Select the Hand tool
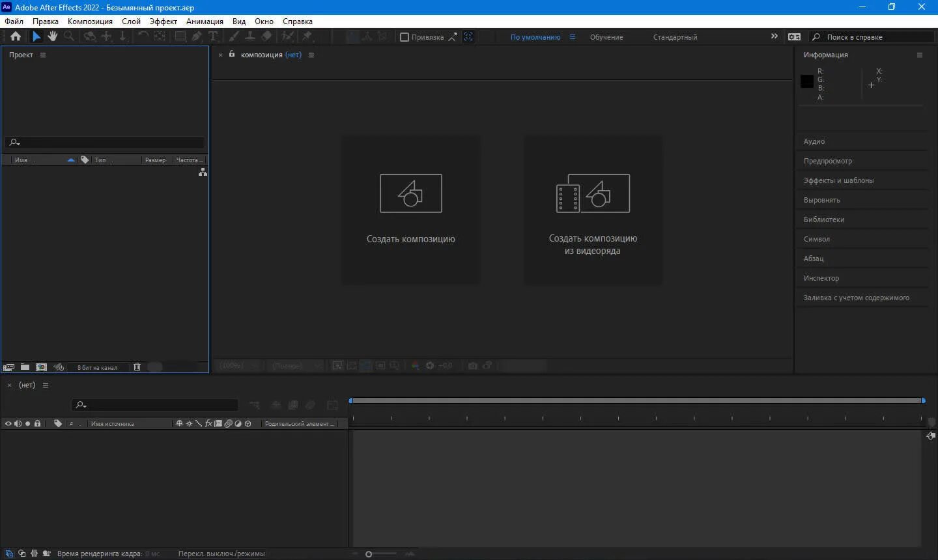The image size is (938, 560). tap(52, 36)
